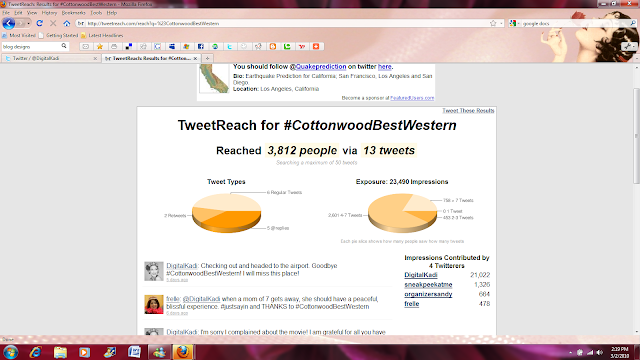Bookmark page with star in address bar
This screenshot has width=640, height=360.
point(493,23)
